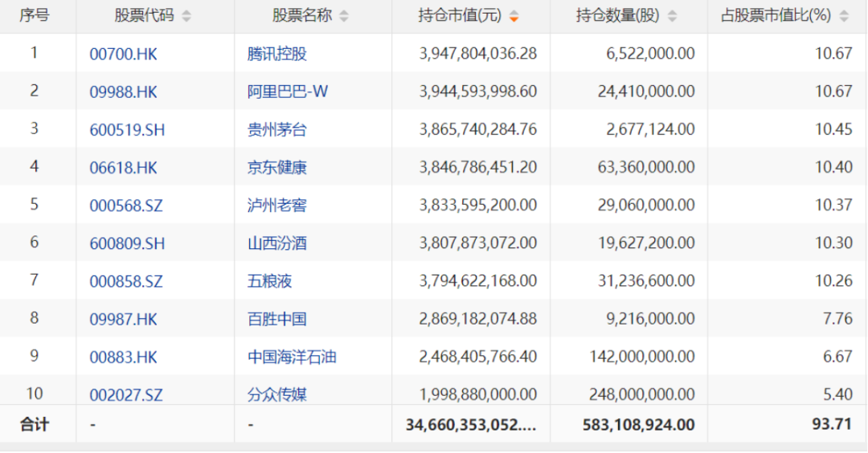868x453 pixels.
Task: Select share quantity 6,522,000.00
Action: [650, 53]
